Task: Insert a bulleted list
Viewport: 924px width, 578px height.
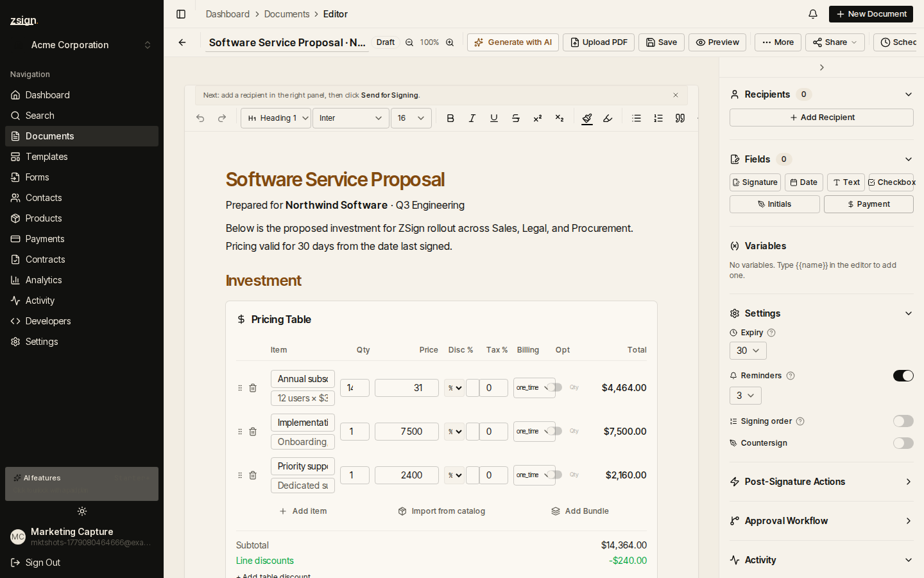Action: click(637, 118)
